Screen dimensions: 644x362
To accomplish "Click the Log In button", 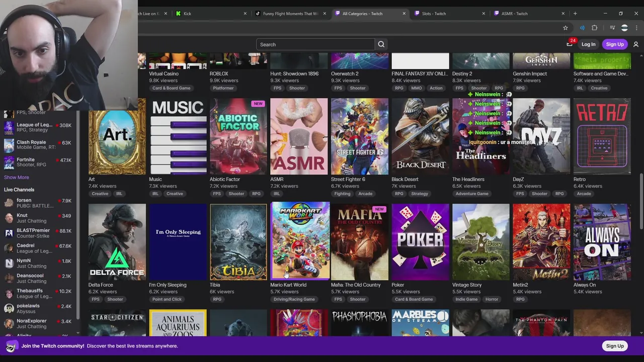I will pyautogui.click(x=588, y=44).
